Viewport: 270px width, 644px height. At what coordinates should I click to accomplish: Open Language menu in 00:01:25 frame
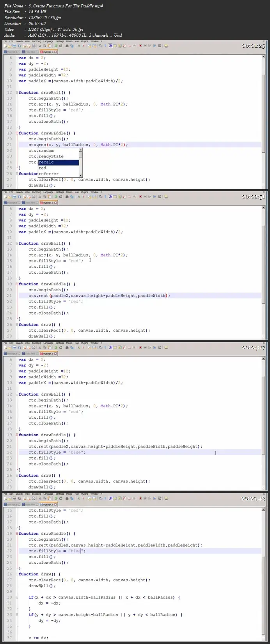pyautogui.click(x=48, y=41)
